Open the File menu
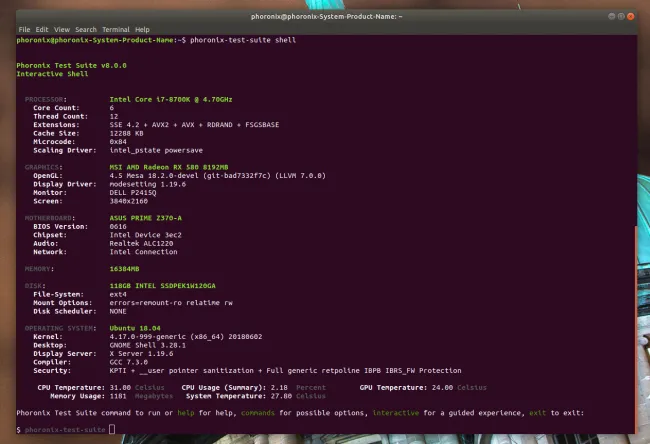Image resolution: width=650 pixels, height=444 pixels. tap(24, 29)
